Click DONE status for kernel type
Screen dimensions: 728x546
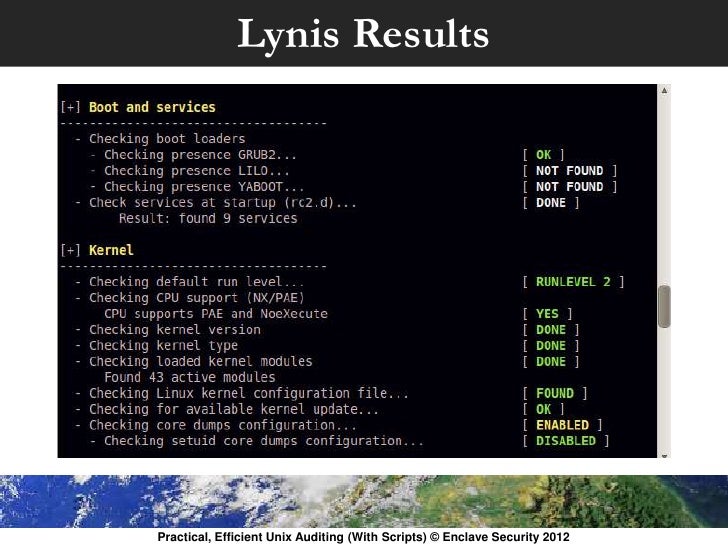[x=551, y=345]
